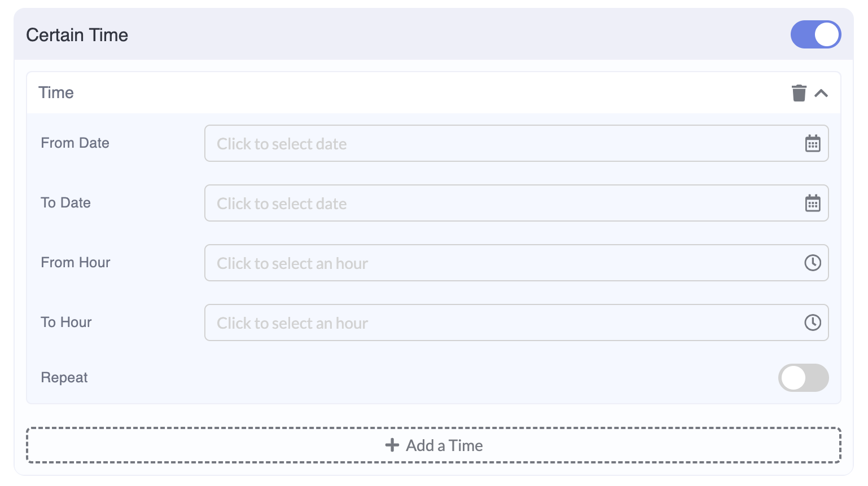Click the To Date input field

(502, 204)
